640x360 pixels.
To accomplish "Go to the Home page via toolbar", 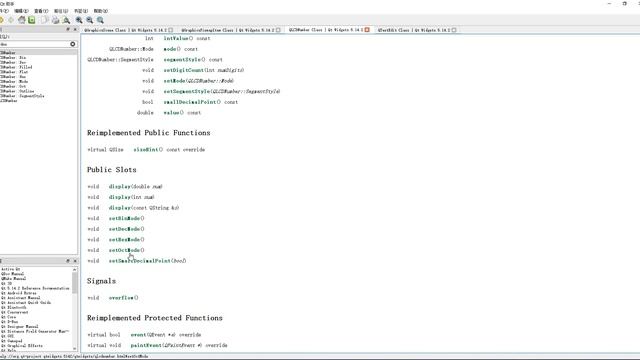I will point(22,20).
